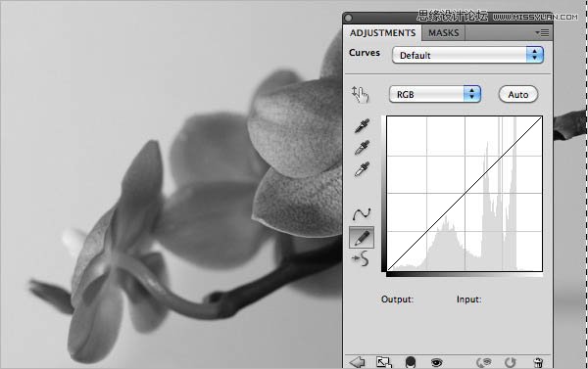Click the Input label

click(x=469, y=300)
